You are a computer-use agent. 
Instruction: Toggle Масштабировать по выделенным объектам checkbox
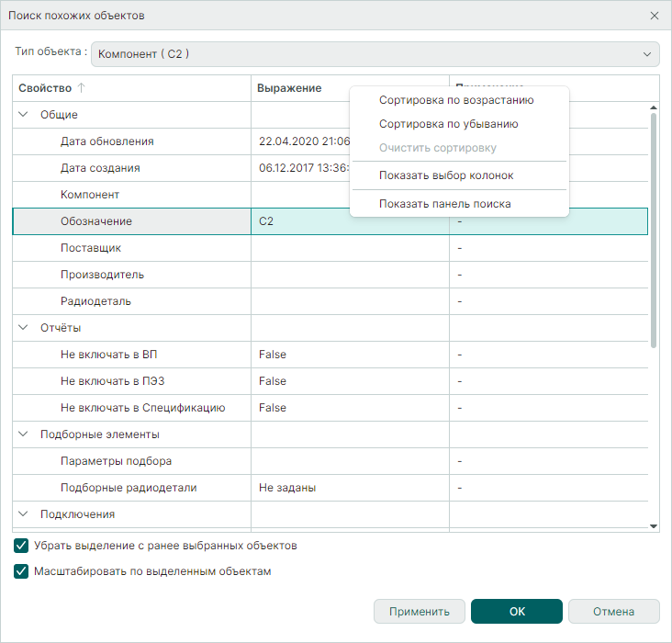[21, 571]
